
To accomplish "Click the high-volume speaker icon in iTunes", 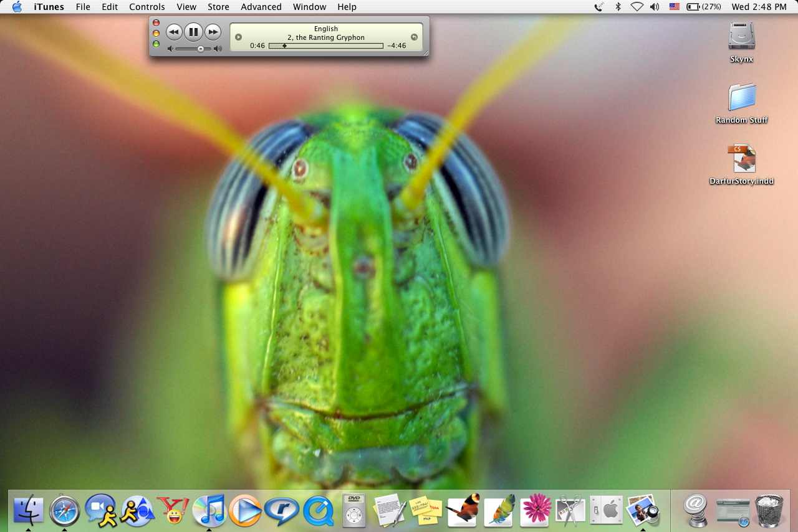I will click(x=218, y=49).
